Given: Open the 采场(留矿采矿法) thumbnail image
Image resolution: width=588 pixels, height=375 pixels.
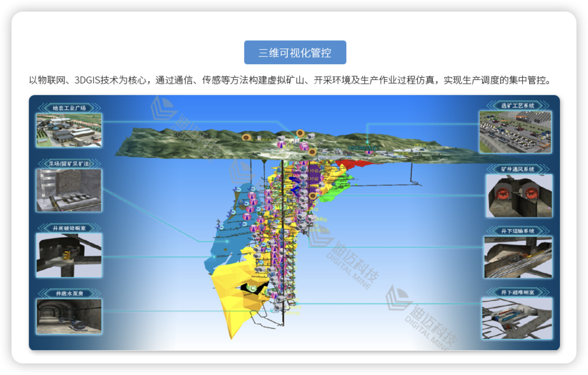Looking at the screenshot, I should point(69,190).
